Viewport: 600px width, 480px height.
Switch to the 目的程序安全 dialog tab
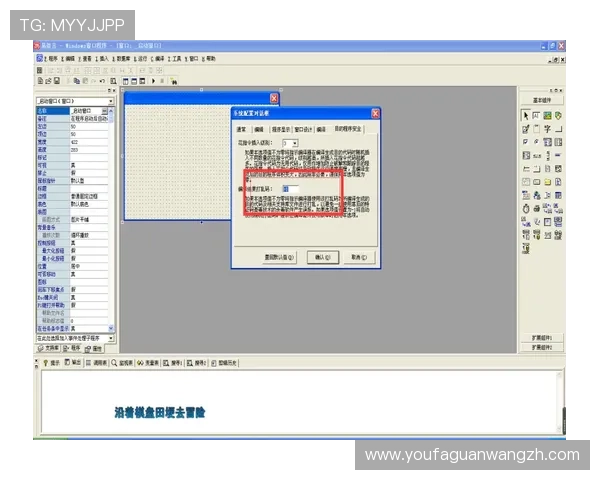(x=348, y=129)
